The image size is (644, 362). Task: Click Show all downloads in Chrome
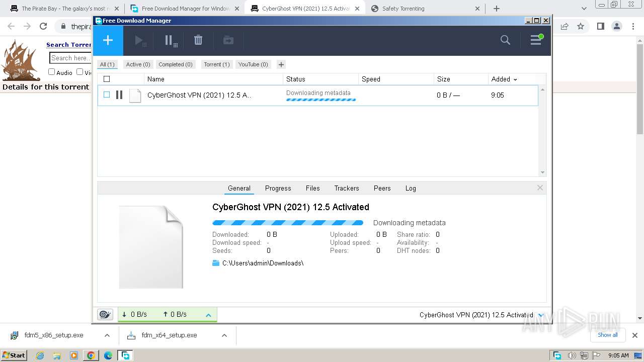(608, 335)
